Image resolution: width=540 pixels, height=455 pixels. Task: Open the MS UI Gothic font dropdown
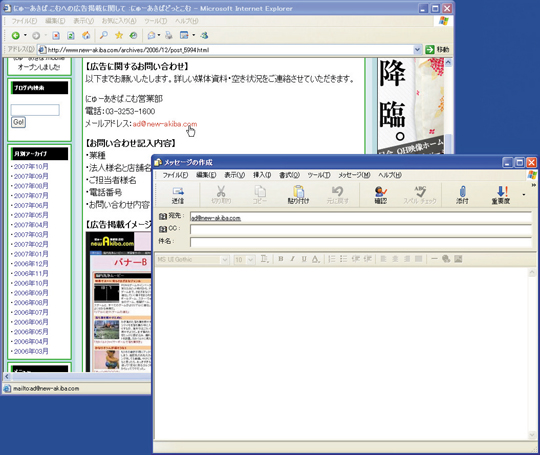point(225,259)
